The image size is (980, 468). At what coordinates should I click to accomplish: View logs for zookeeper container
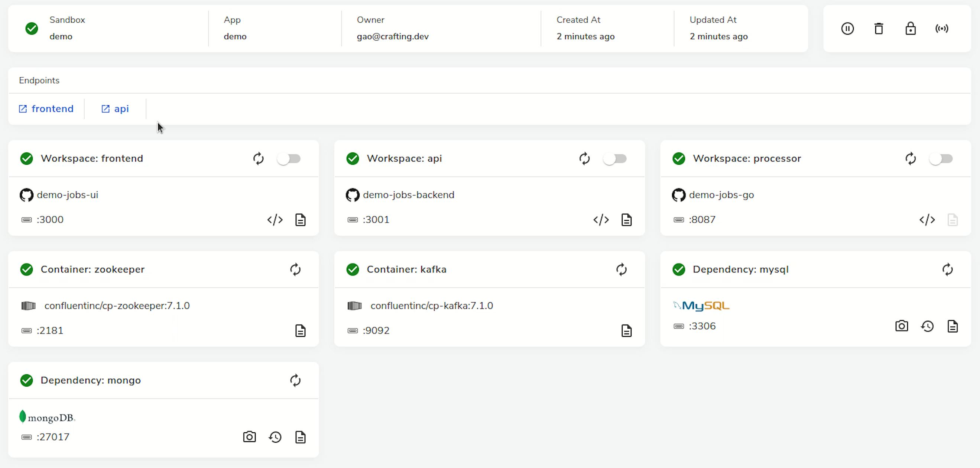(300, 330)
